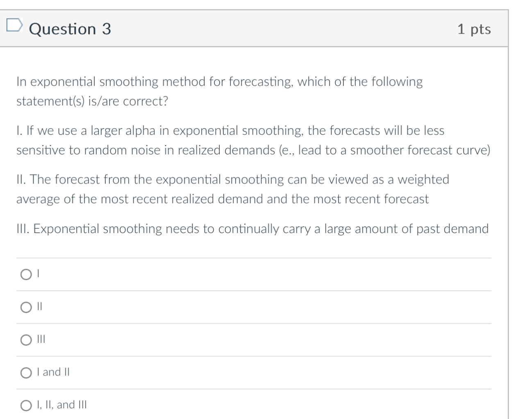The width and height of the screenshot is (532, 419).
Task: Click the radio circle next to option II
Action: pyautogui.click(x=26, y=307)
